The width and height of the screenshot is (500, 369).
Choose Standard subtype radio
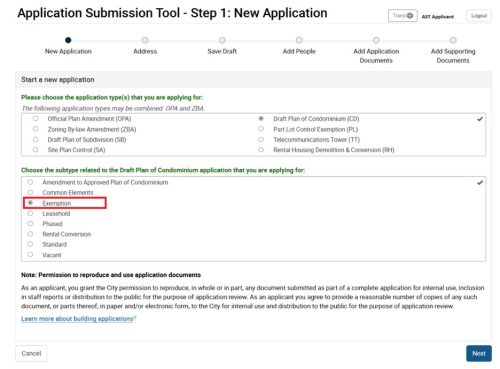30,244
